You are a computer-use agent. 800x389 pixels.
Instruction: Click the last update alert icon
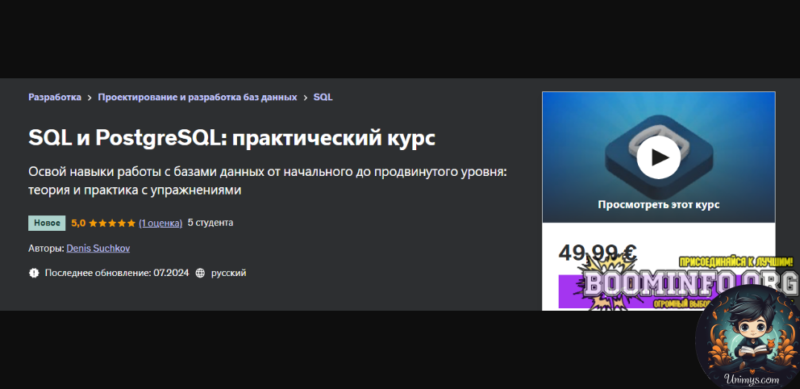34,273
